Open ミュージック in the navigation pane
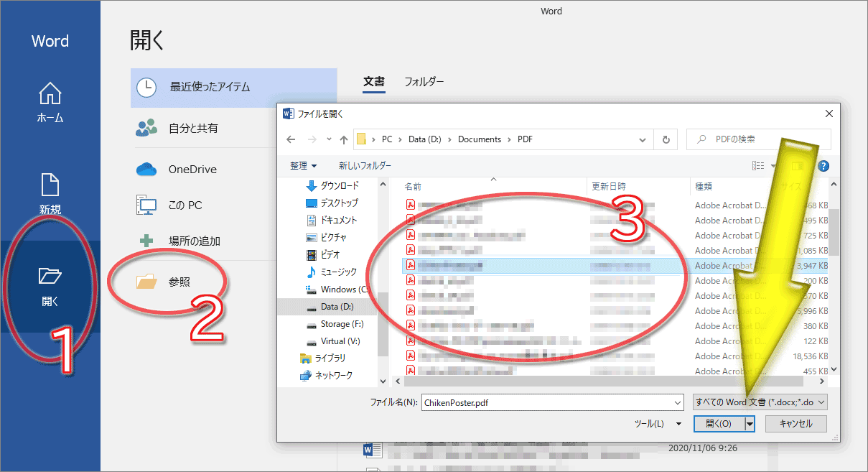 tap(331, 272)
